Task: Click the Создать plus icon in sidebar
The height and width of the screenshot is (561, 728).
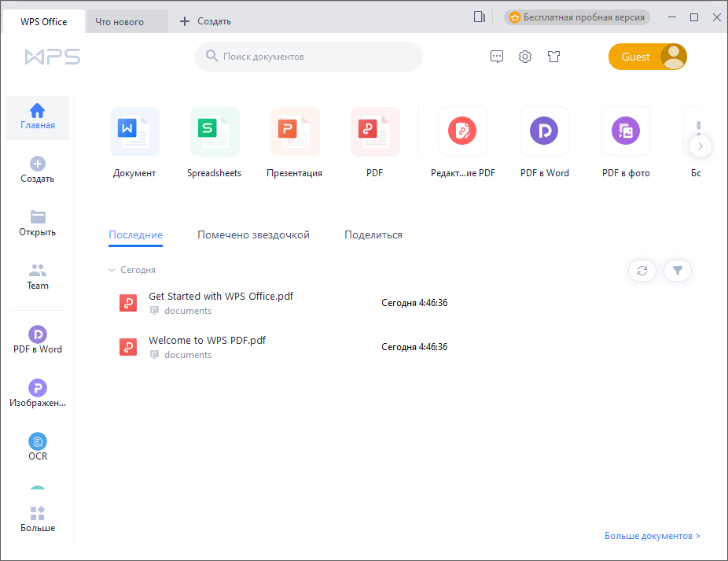Action: [38, 164]
